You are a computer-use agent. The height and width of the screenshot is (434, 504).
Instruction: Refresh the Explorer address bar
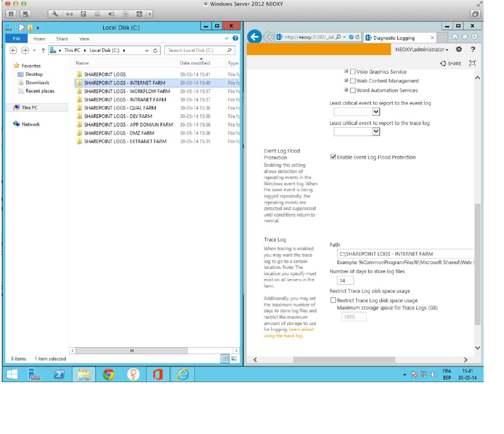click(155, 50)
